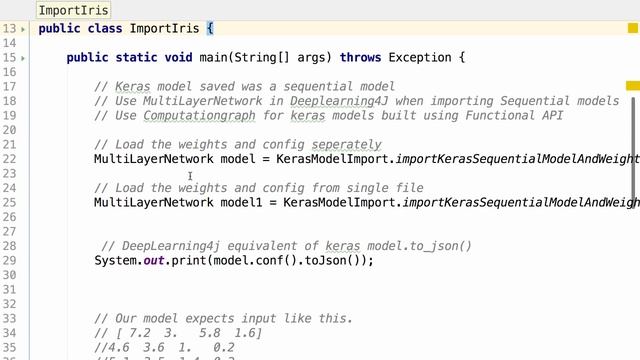The image size is (640, 360).
Task: Click line number 33 in the gutter
Action: (x=9, y=319)
